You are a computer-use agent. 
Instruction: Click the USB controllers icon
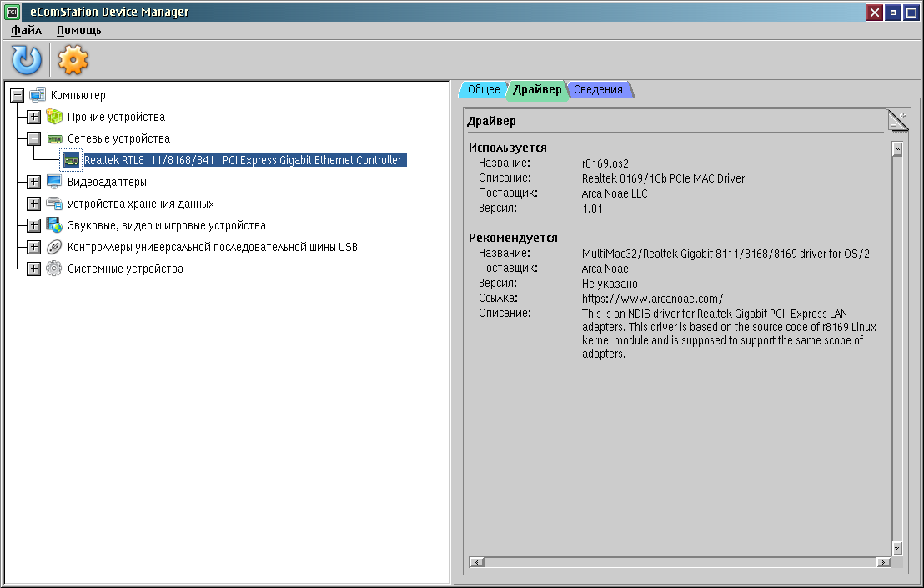coord(54,247)
